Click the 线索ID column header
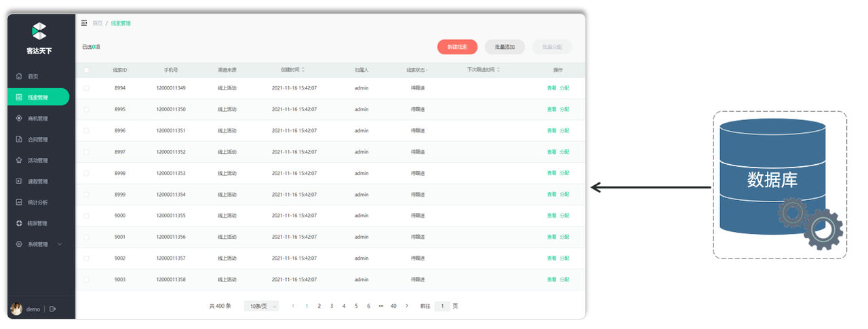The image size is (868, 329). click(x=120, y=70)
